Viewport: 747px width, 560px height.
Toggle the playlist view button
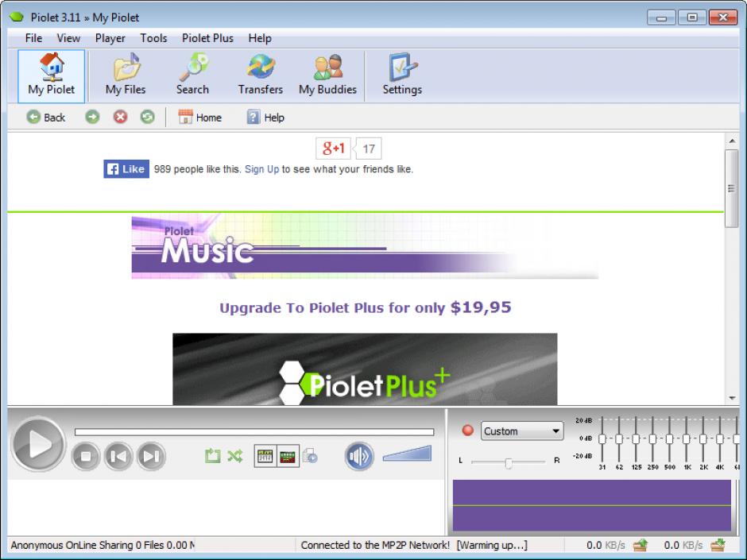point(265,456)
